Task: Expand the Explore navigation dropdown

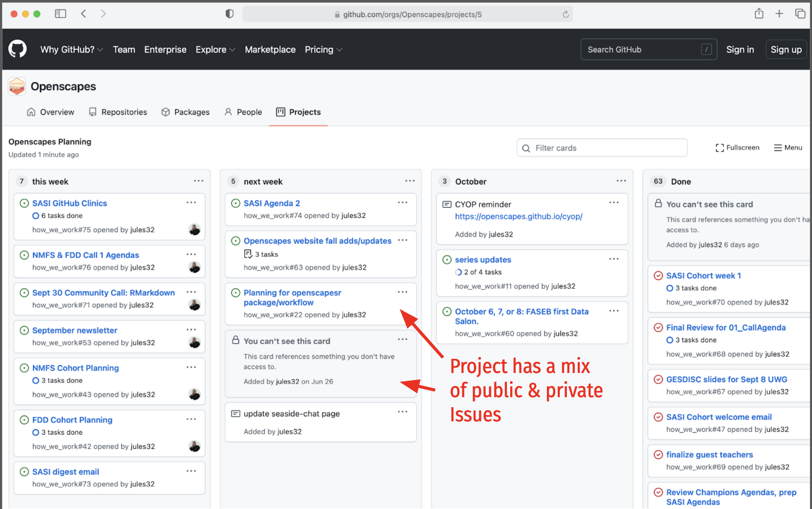Action: (215, 50)
